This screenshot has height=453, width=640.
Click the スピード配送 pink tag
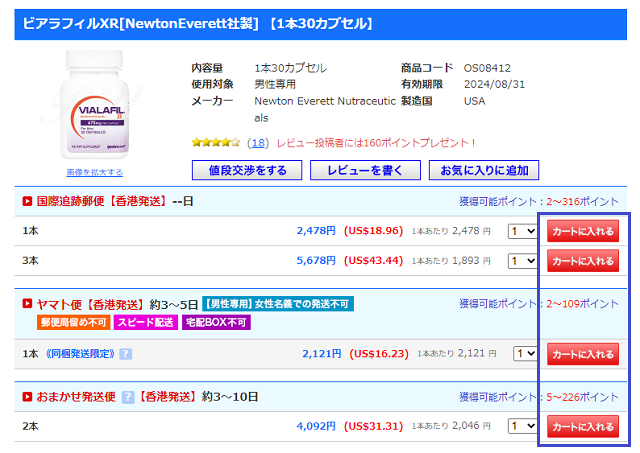pos(146,322)
